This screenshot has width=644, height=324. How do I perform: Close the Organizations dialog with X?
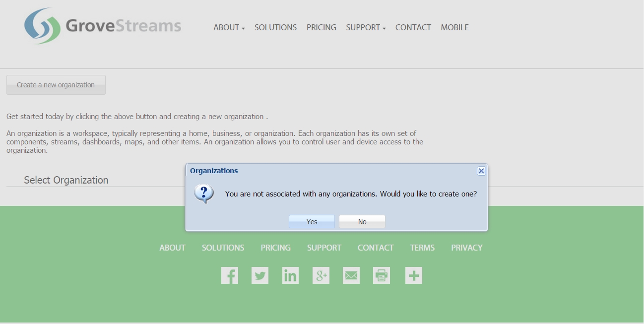(x=481, y=171)
